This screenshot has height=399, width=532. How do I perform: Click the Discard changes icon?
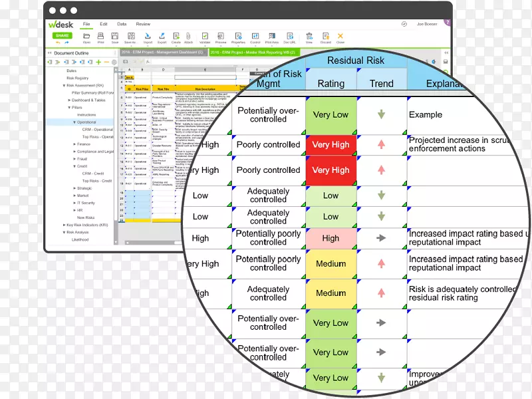[x=326, y=36]
